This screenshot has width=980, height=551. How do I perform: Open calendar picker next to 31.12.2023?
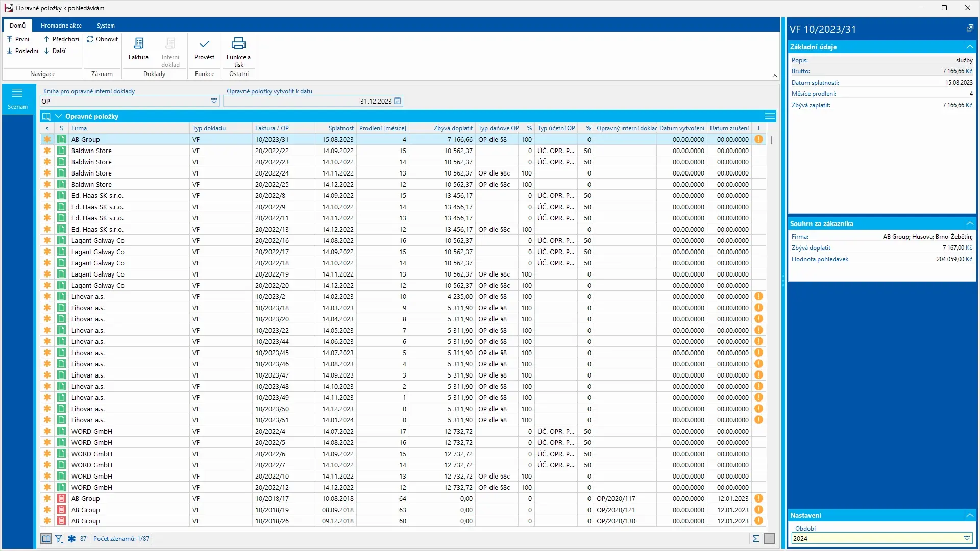398,101
